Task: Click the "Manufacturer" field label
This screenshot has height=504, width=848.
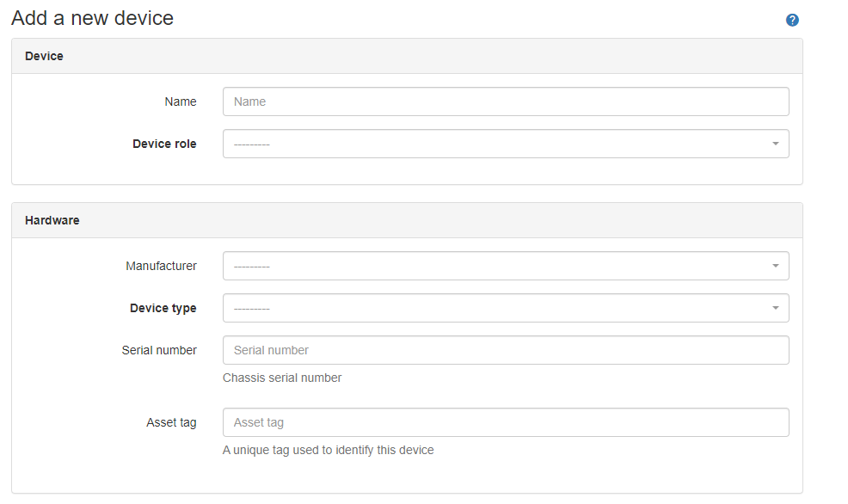Action: click(161, 266)
